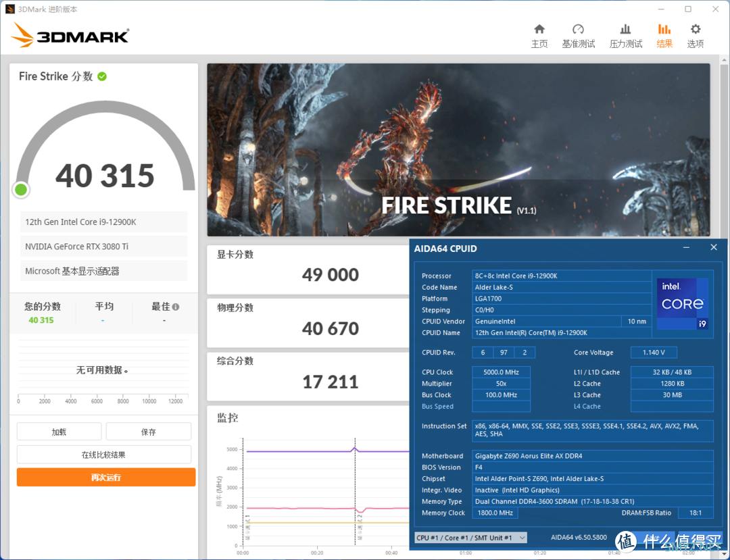Click 12th Gen Intel Core i9-12900K row
This screenshot has width=730, height=560.
tap(103, 222)
